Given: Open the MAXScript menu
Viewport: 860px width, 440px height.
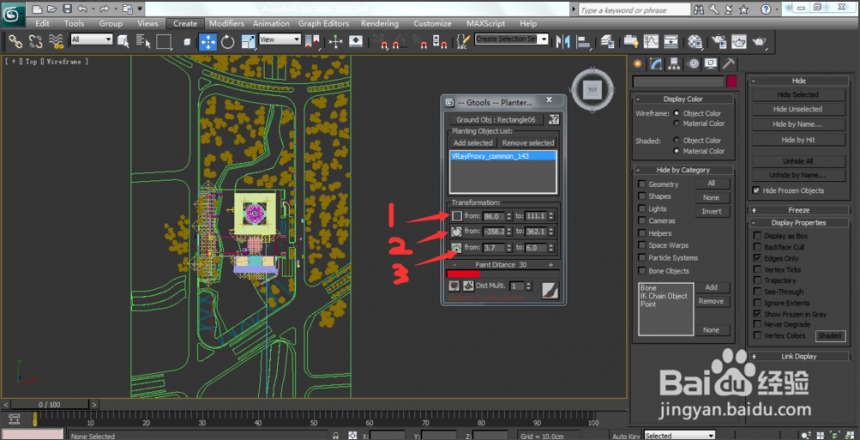Looking at the screenshot, I should [x=485, y=24].
